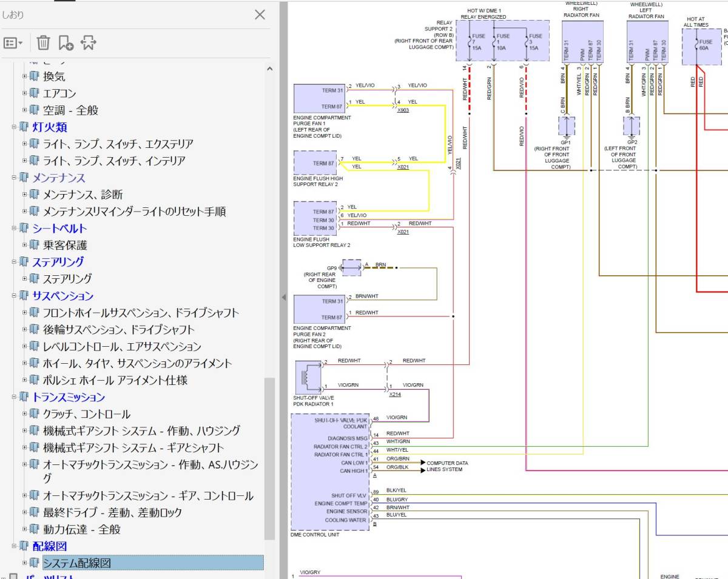Screen dimensions: 728x579
Task: Click the X214 connector label
Action: [395, 395]
